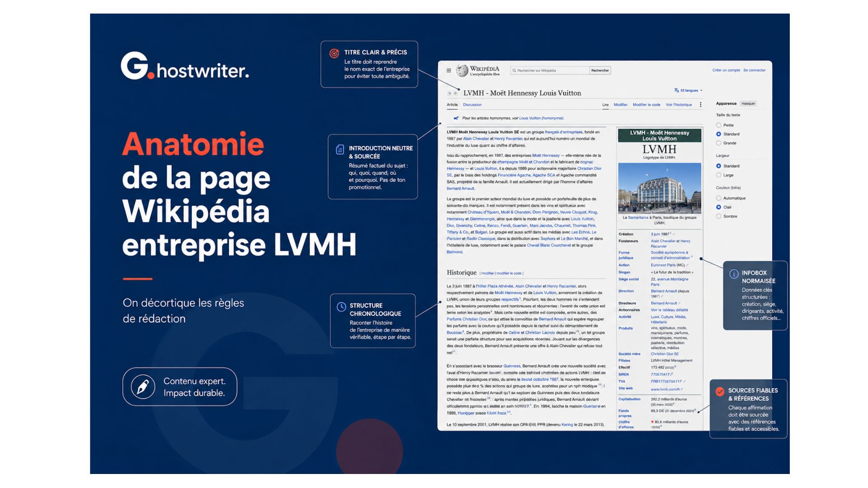Open the Givenchy link
Viewport: 868px width, 488px height.
464,226
